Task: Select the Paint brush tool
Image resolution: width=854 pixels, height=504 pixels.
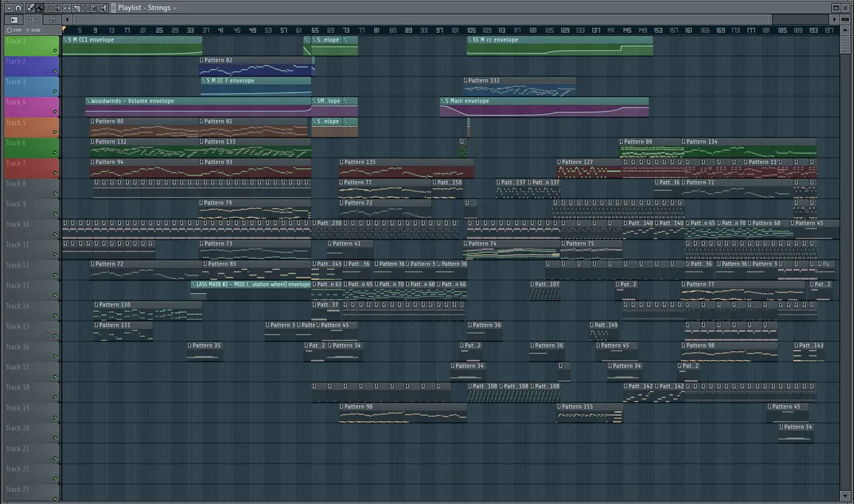Action: (40, 8)
